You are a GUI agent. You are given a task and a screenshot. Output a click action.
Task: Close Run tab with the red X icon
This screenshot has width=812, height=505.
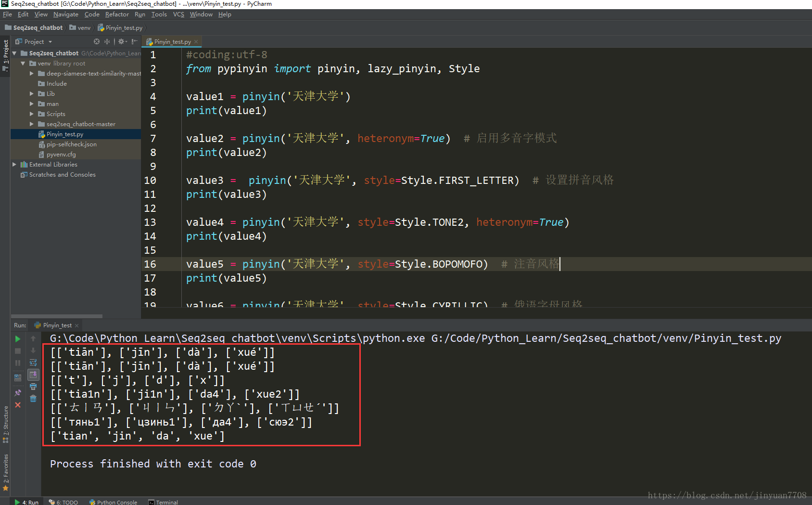pos(18,405)
